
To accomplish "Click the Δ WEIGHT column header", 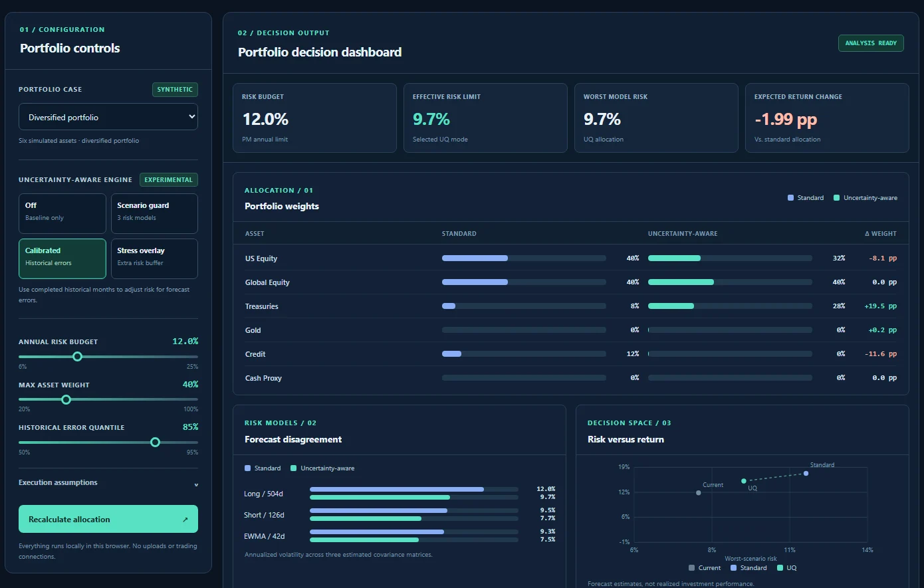I will [880, 234].
